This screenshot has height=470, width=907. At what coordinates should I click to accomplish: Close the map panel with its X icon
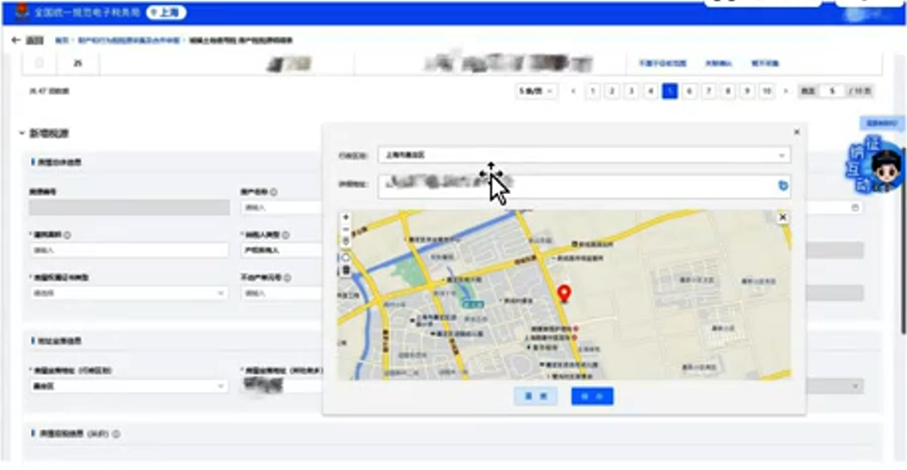click(782, 217)
